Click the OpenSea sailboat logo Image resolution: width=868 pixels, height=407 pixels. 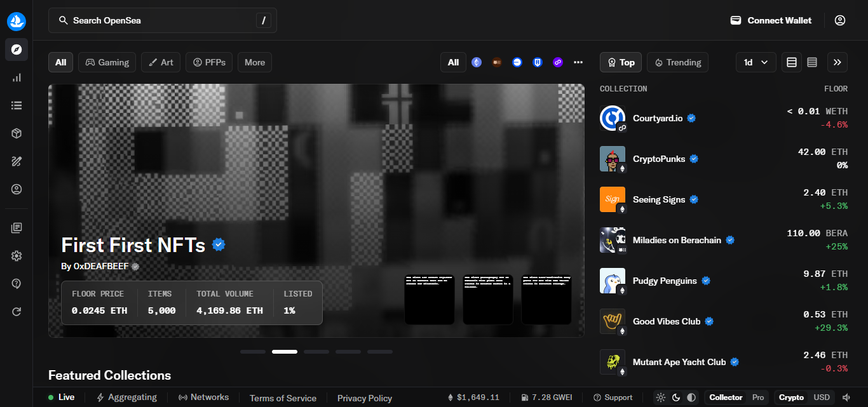pyautogui.click(x=17, y=21)
